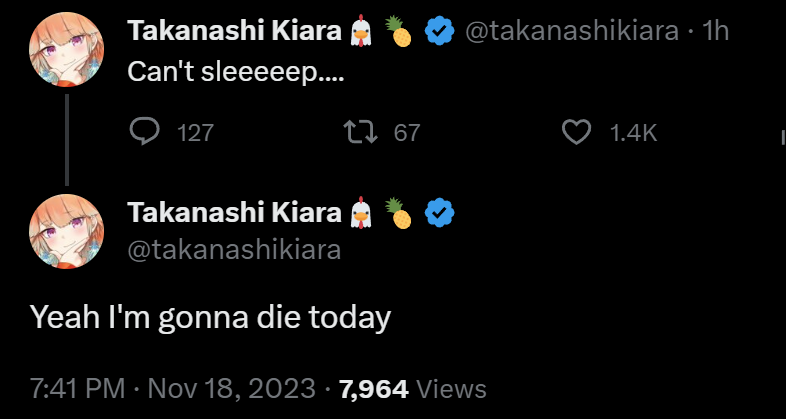Click the chicken emoji in the bottom tweet name
The height and width of the screenshot is (419, 786).
(x=361, y=212)
